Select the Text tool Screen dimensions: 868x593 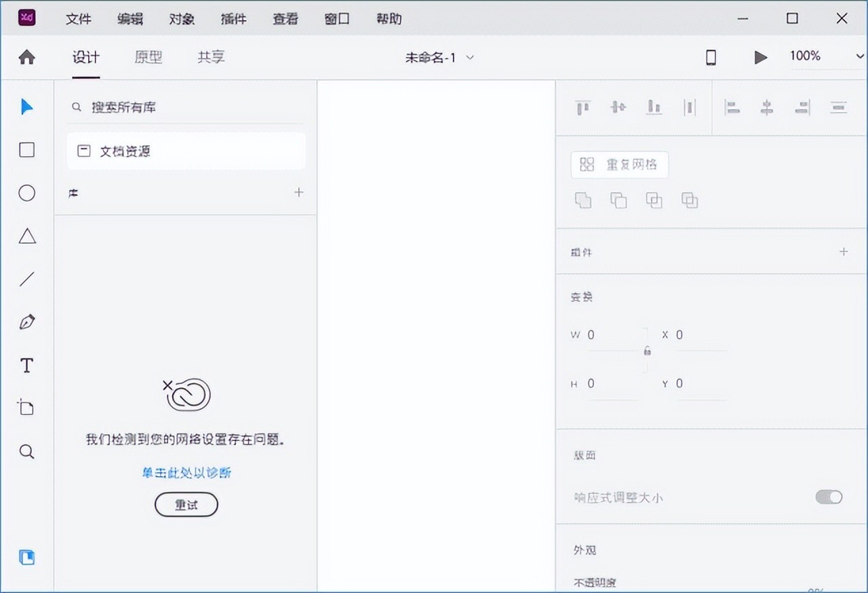click(26, 366)
